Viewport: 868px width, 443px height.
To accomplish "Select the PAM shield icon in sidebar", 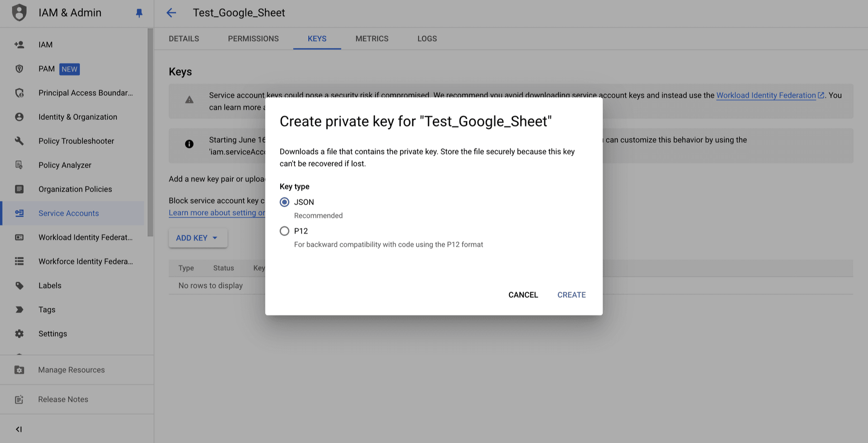I will (19, 69).
